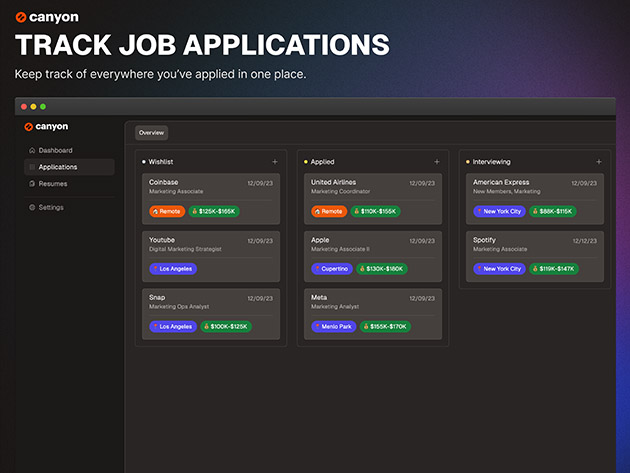Click the Remote tag on Coinbase card

168,212
